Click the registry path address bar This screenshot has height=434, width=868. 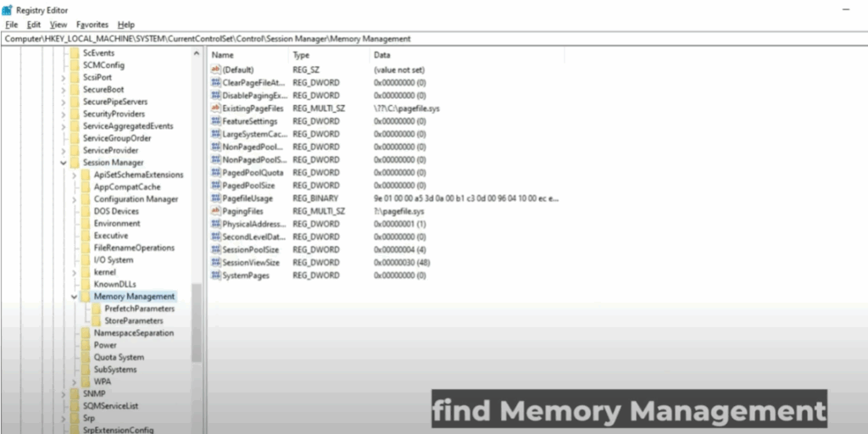tap(434, 39)
